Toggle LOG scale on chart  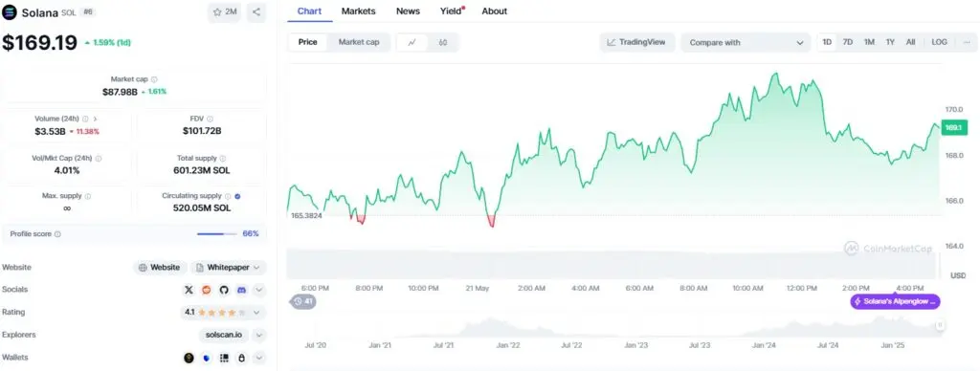[x=940, y=42]
